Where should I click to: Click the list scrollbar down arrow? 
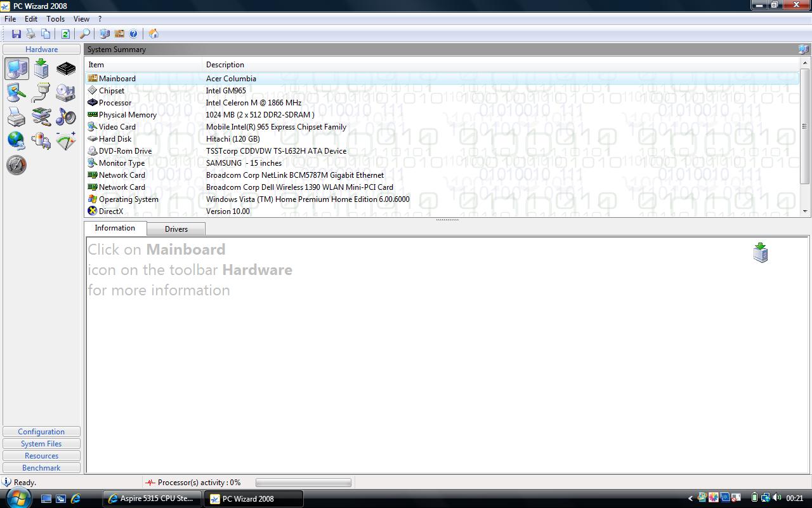pyautogui.click(x=805, y=211)
